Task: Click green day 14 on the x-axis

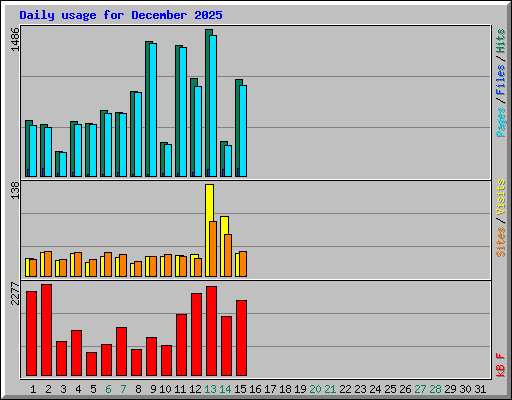Action: tap(225, 389)
